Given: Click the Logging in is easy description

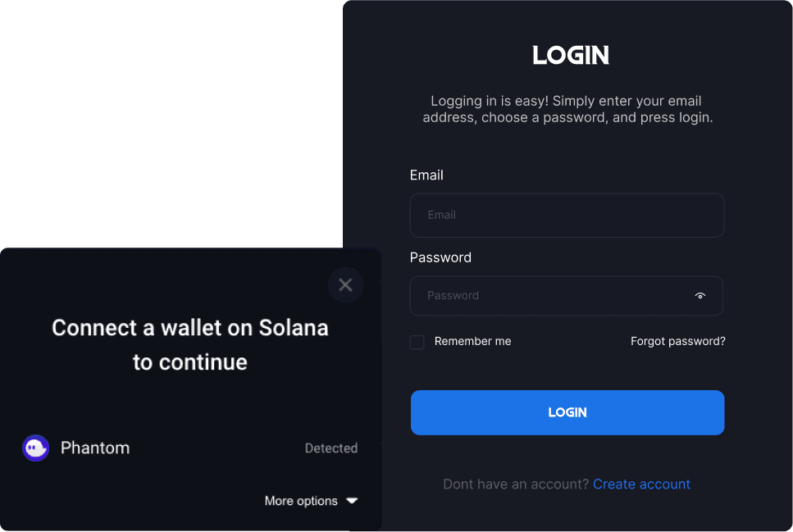Looking at the screenshot, I should point(567,109).
